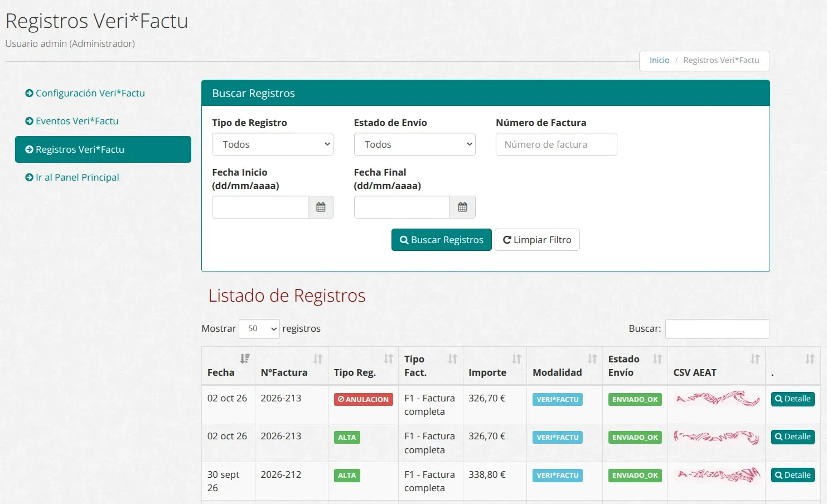The width and height of the screenshot is (827, 504).
Task: Open calendar picker for Fecha Inicio
Action: pos(321,207)
